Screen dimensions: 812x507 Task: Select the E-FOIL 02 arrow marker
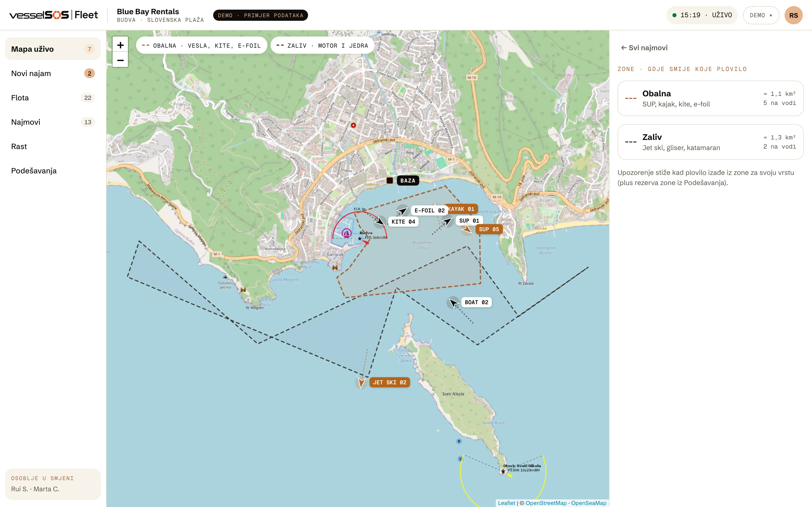coord(402,211)
